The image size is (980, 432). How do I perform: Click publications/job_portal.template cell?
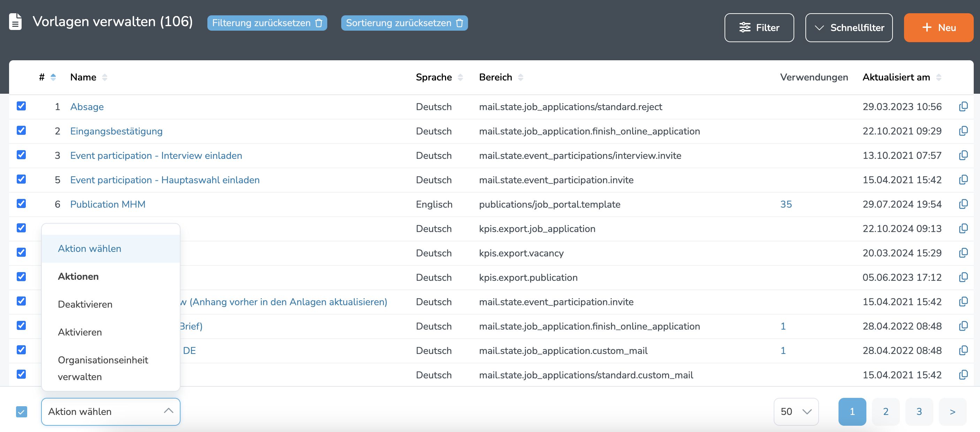[x=549, y=204]
